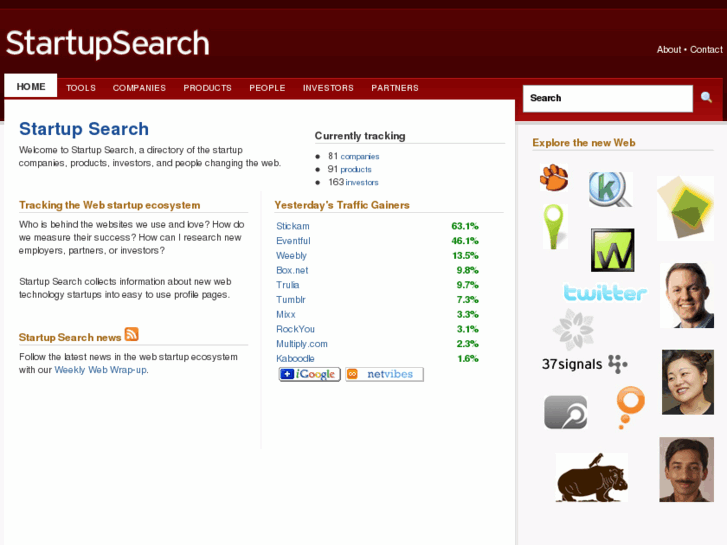
Task: Click the green W square logo
Action: [x=612, y=250]
